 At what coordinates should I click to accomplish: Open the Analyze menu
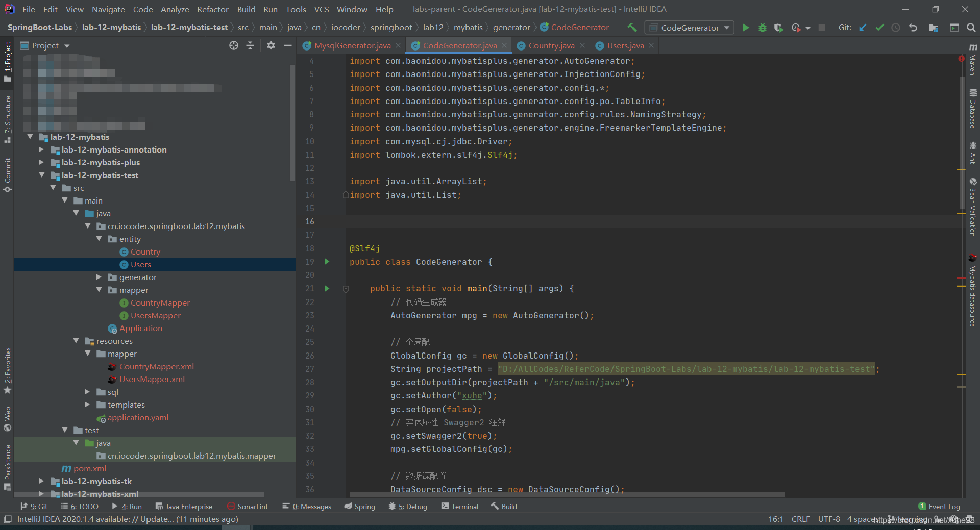pos(175,9)
